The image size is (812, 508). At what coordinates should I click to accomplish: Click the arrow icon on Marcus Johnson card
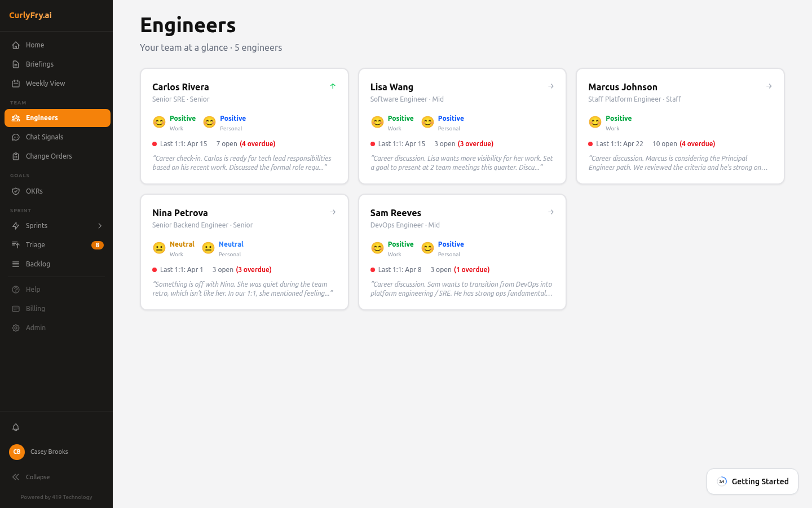point(769,86)
